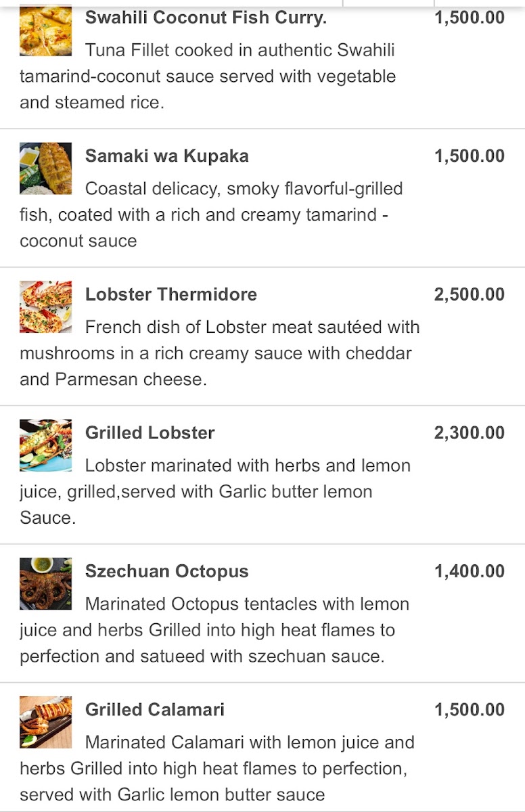Select the Grilled Calamari dish thumbnail
This screenshot has height=812, width=525.
tap(45, 722)
